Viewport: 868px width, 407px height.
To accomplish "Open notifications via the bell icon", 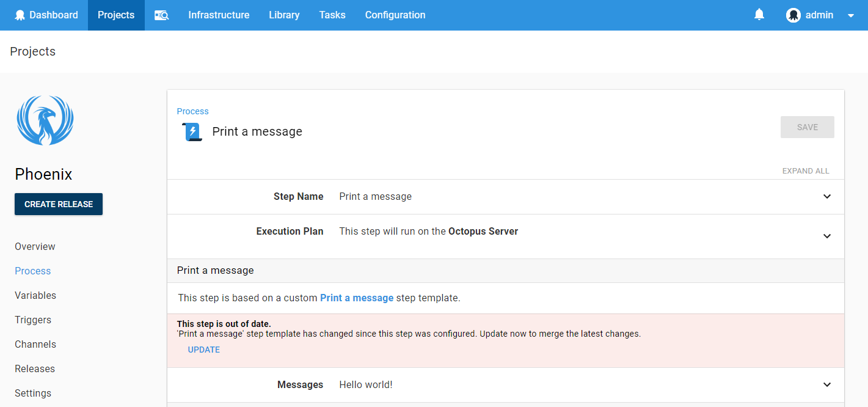I will click(759, 13).
